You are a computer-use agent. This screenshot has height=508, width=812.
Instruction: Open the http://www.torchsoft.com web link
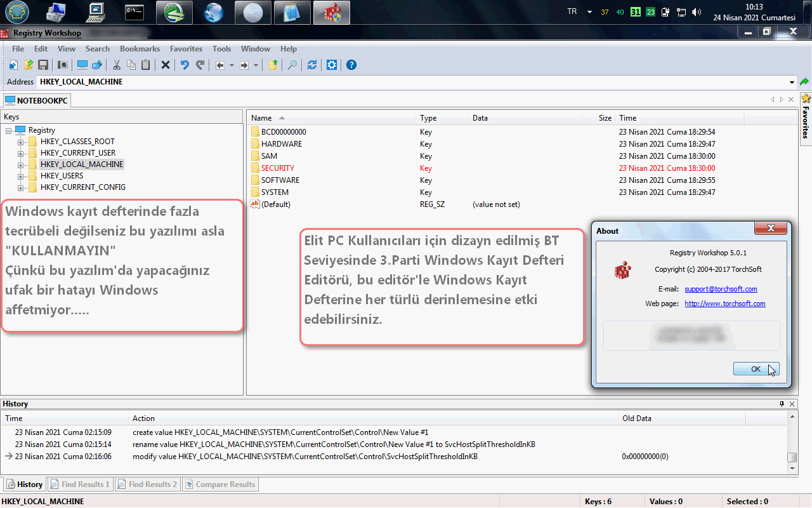click(725, 304)
